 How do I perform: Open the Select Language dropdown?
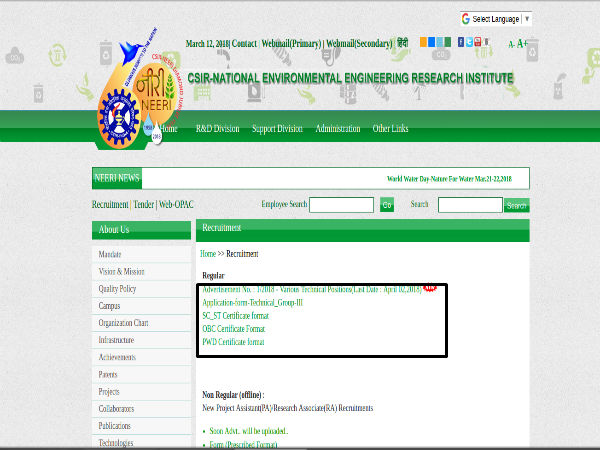tap(496, 19)
